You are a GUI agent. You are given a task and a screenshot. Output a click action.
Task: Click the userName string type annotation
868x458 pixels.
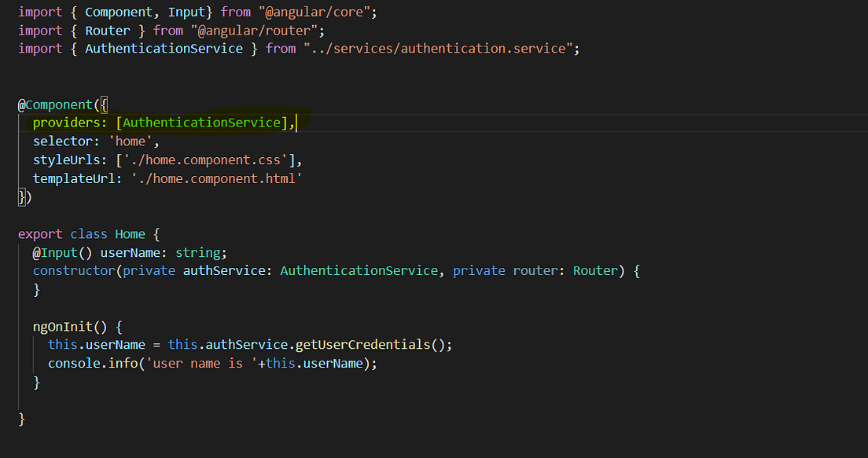click(197, 252)
